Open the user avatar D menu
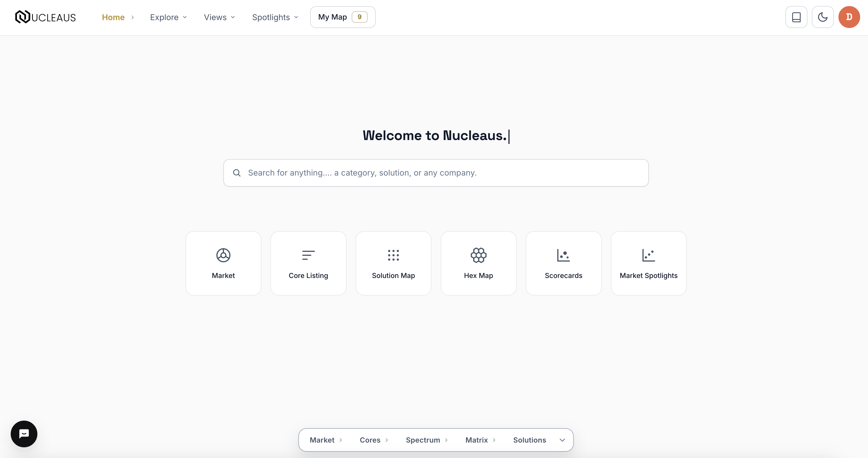Image resolution: width=868 pixels, height=458 pixels. pyautogui.click(x=849, y=17)
